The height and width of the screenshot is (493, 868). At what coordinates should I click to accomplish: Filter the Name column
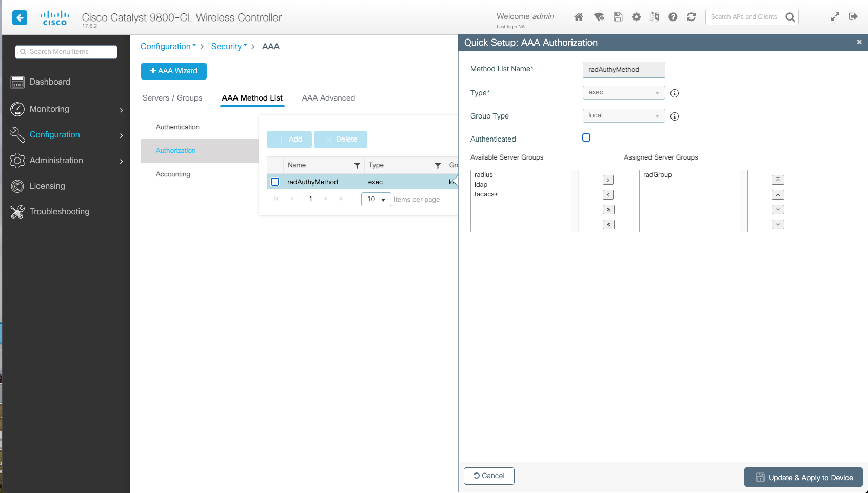click(x=357, y=166)
